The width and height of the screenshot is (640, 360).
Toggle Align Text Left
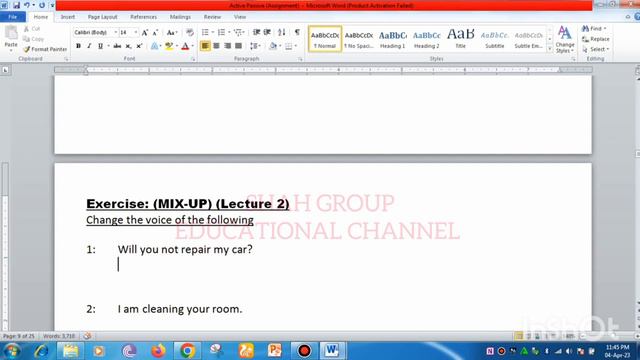205,46
